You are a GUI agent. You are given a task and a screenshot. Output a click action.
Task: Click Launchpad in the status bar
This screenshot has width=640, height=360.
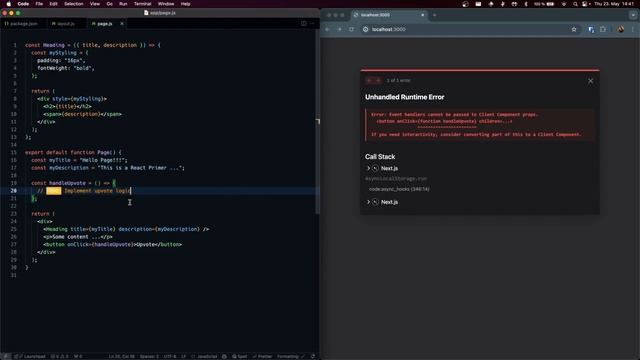pos(30,356)
